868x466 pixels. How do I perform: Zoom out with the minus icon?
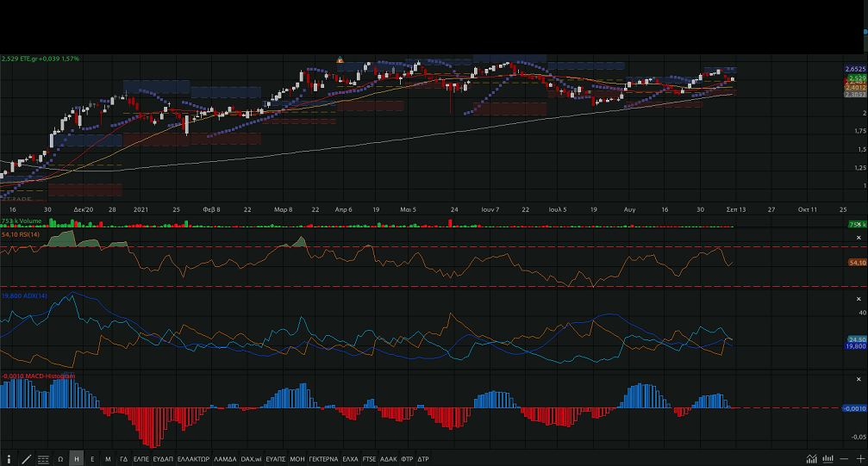(845, 459)
